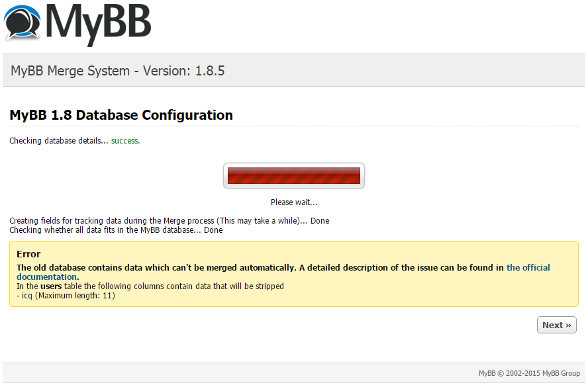Click the MyBB wordmark text in logo
The height and width of the screenshot is (389, 588).
click(99, 24)
